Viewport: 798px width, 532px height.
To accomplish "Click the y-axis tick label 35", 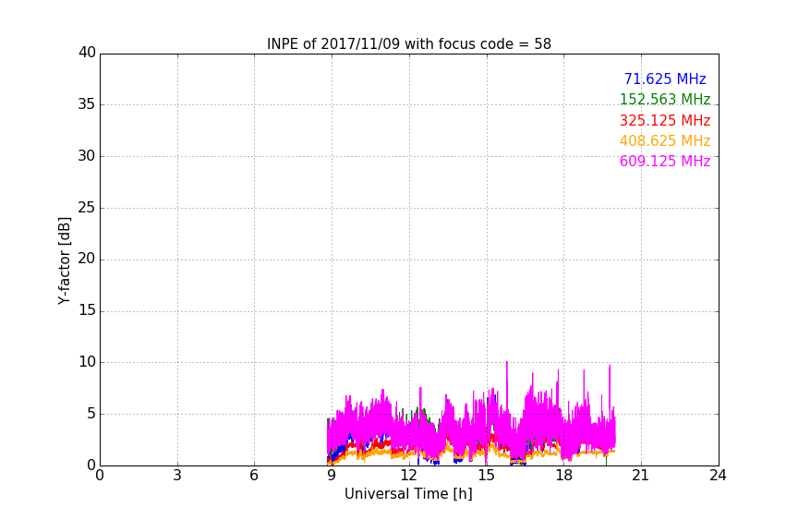I will [x=87, y=104].
